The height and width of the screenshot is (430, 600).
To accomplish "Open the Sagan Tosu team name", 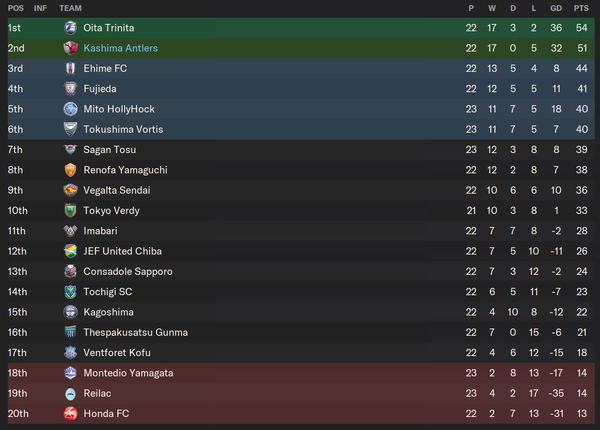I will (x=110, y=150).
